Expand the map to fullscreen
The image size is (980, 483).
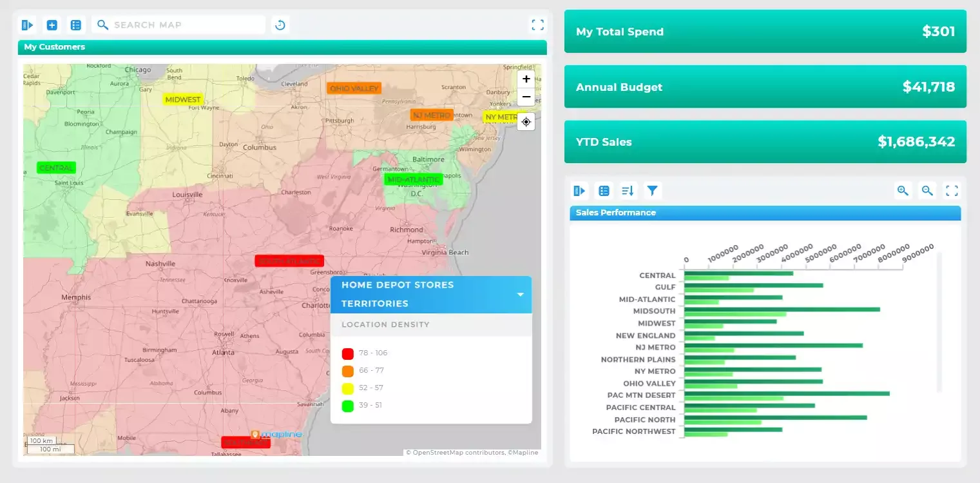(x=537, y=25)
